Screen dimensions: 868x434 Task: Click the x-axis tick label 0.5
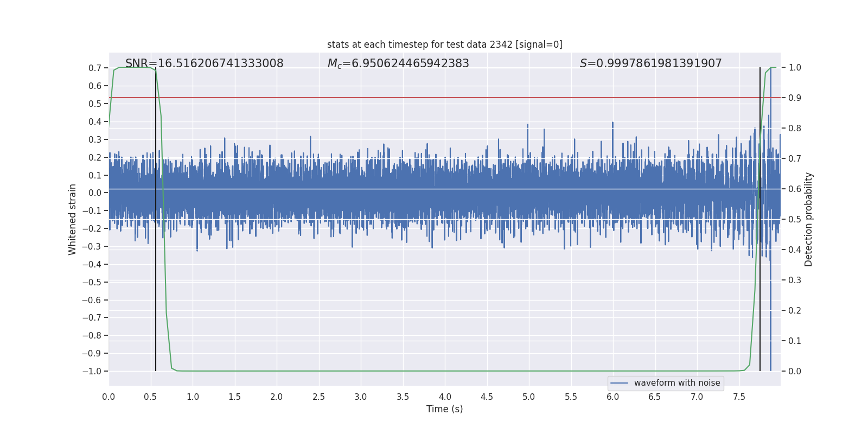(x=151, y=397)
